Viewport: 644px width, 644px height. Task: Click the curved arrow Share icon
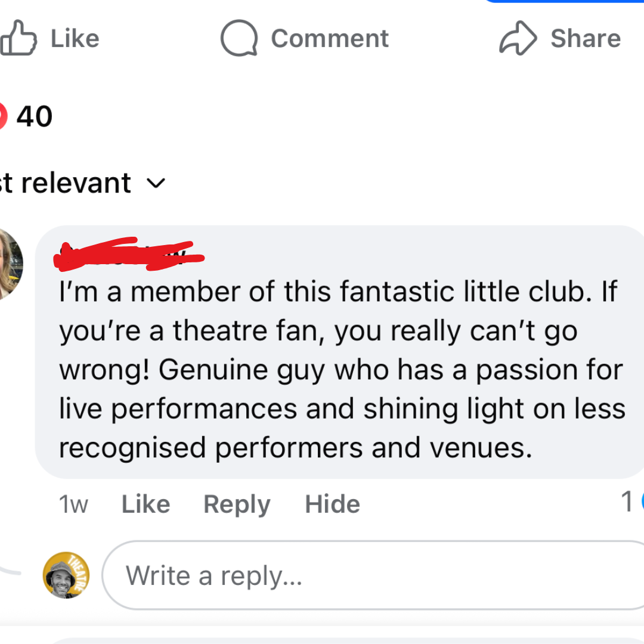pyautogui.click(x=518, y=39)
